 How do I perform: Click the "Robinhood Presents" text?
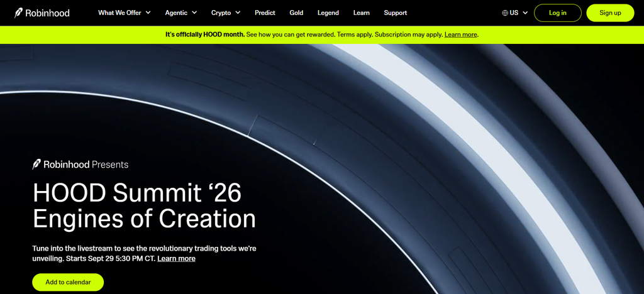point(86,165)
